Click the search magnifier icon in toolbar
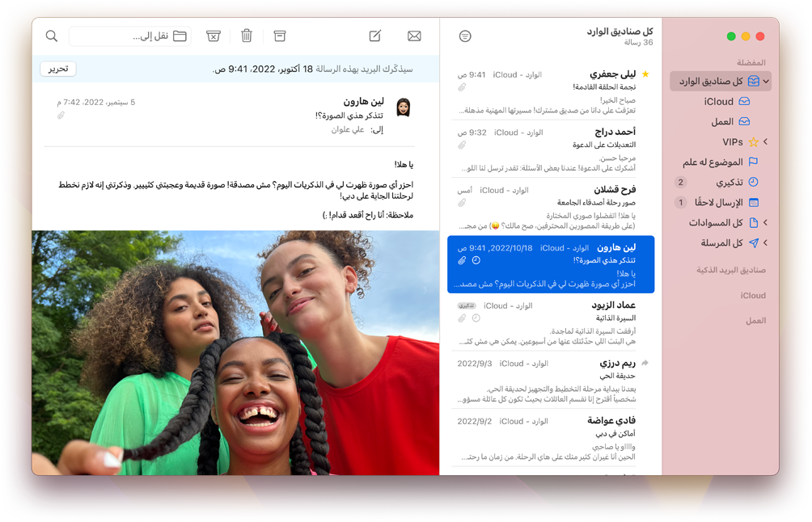Screen dimensions: 812x522 point(52,36)
